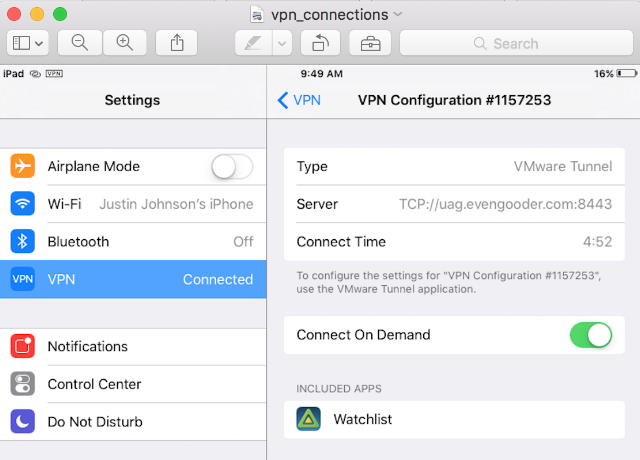
Task: Select Bluetooth in the settings list
Action: [133, 242]
